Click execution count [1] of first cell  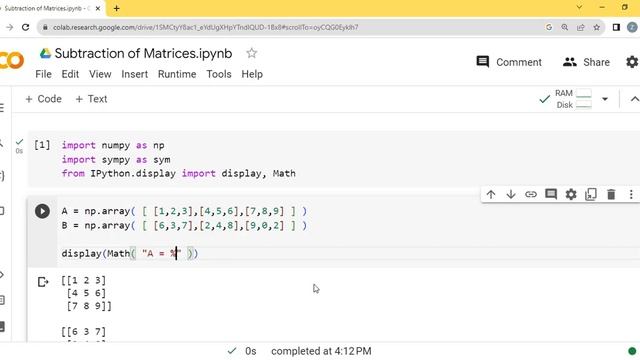(42, 145)
